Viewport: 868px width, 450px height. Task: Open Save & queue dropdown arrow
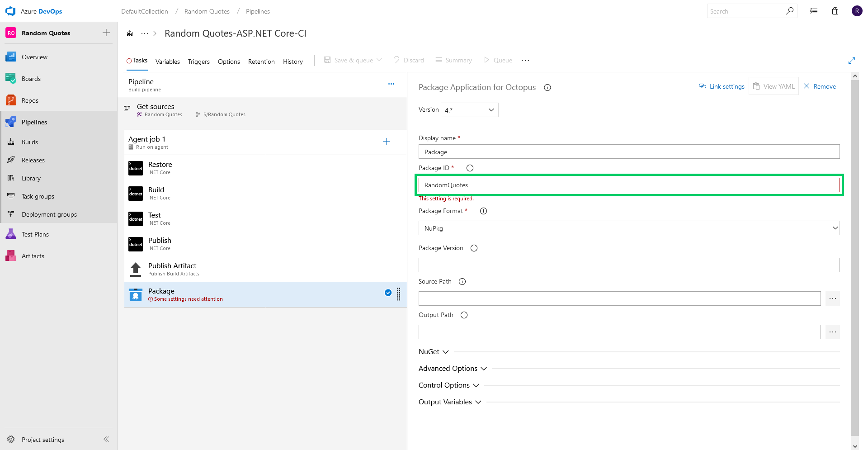[379, 60]
